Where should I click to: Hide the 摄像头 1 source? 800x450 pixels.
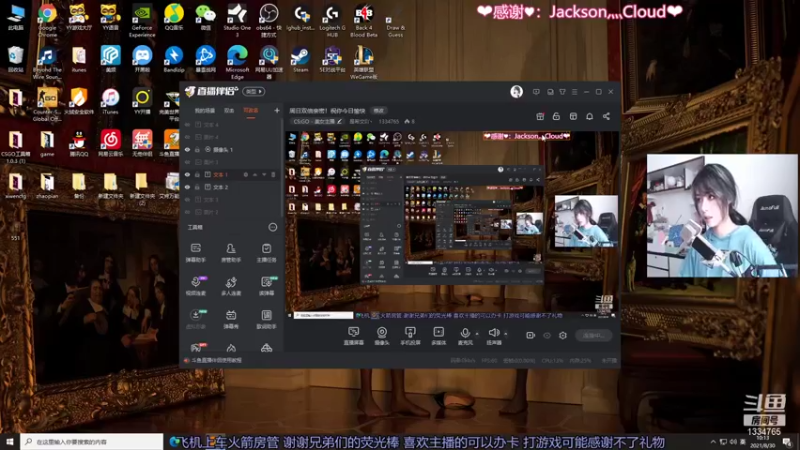187,149
